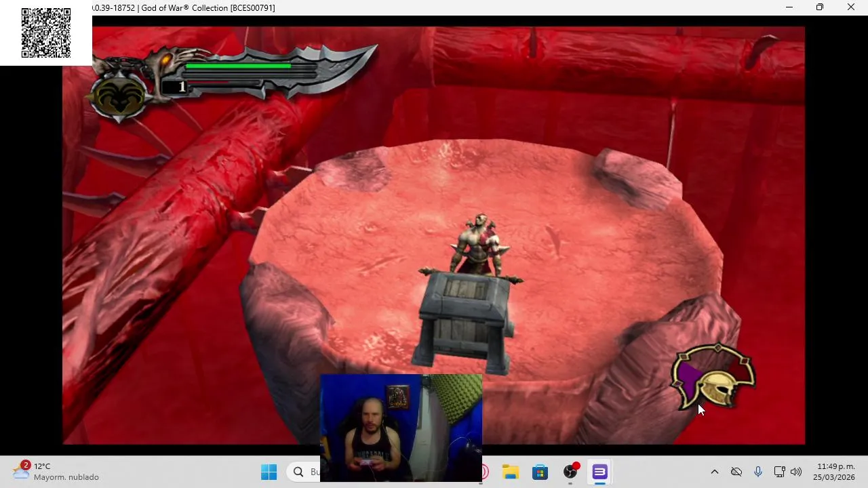868x488 pixels.
Task: Click the gorgon medallion HUD icon
Action: click(120, 96)
